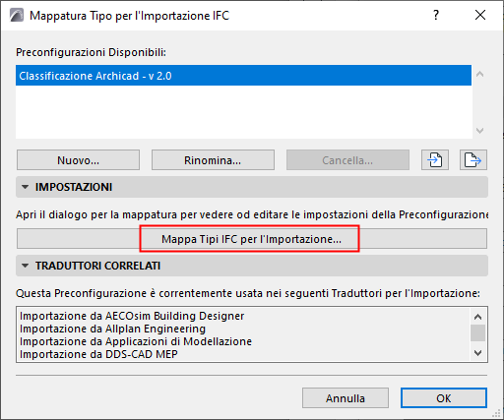504x420 pixels.
Task: Select Importazione da AECOsim Building Designer
Action: tap(132, 316)
